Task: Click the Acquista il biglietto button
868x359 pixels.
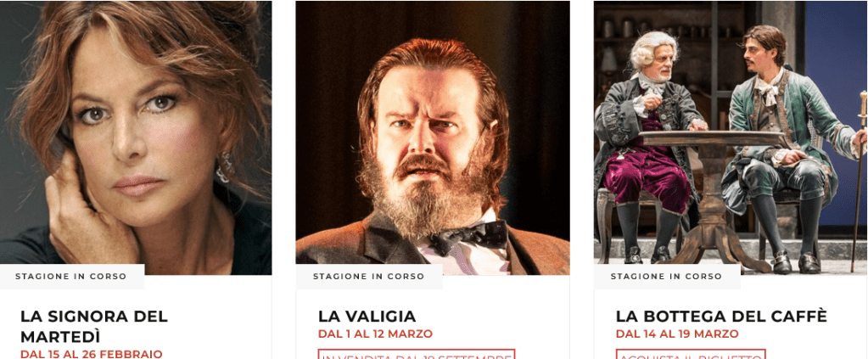Action: coord(691,355)
